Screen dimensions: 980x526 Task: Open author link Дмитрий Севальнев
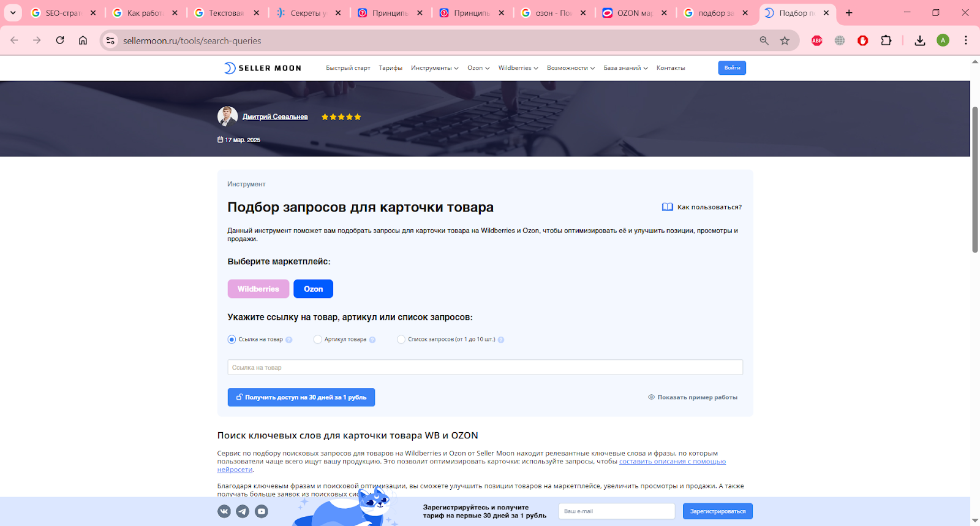(275, 116)
